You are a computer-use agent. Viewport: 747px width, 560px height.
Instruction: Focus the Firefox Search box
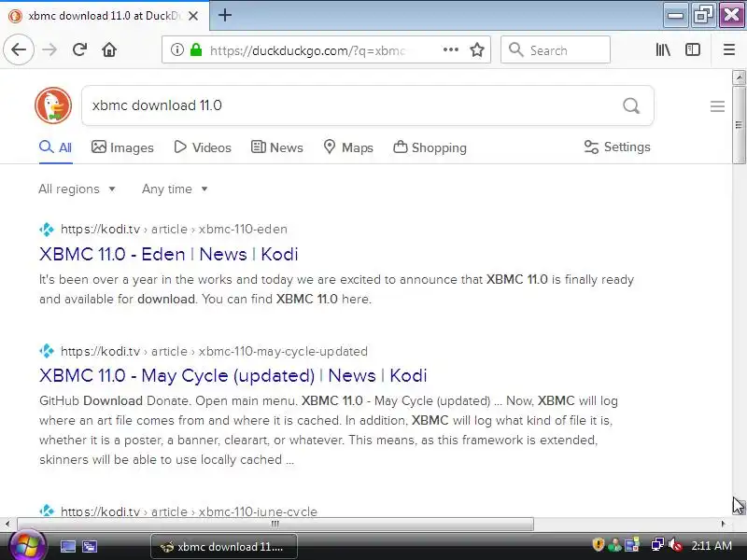[556, 49]
